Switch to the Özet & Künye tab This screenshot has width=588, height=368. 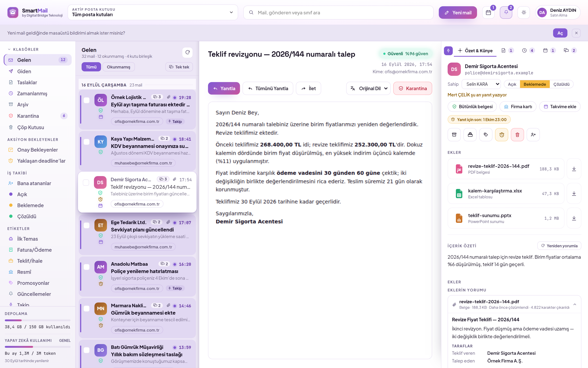click(x=475, y=51)
